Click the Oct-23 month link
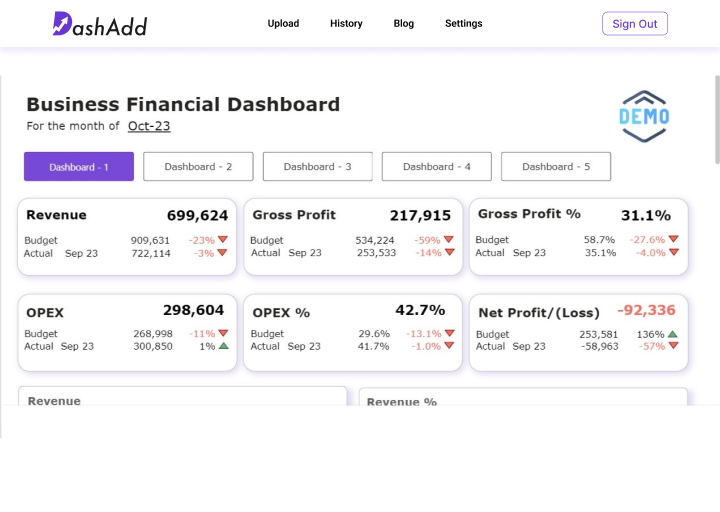This screenshot has width=720, height=512. [149, 126]
